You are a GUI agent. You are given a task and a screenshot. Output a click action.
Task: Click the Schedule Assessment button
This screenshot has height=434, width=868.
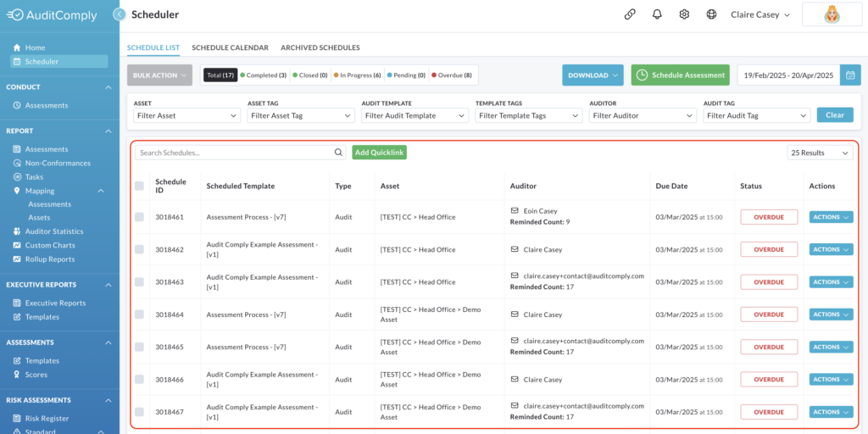coord(681,75)
